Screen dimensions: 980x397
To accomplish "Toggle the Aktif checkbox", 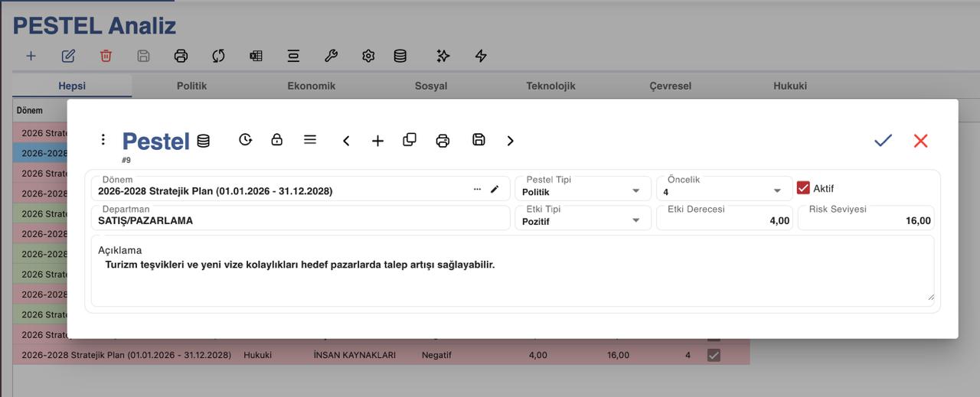I will click(x=803, y=187).
